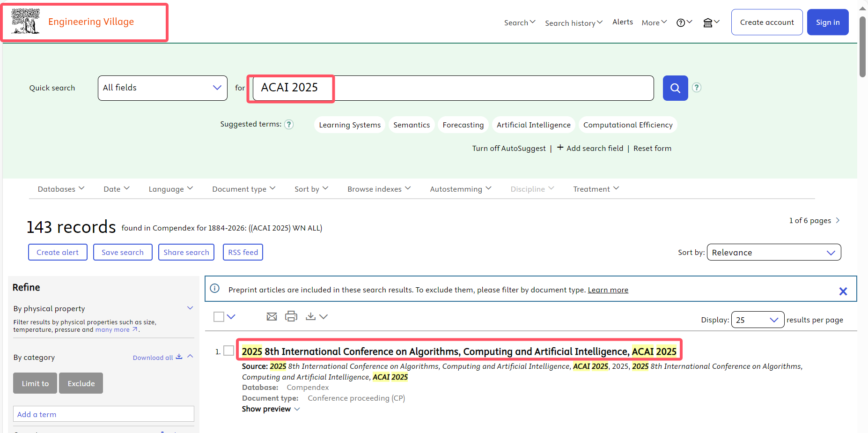
Task: Open external link icon after many more
Action: point(135,329)
